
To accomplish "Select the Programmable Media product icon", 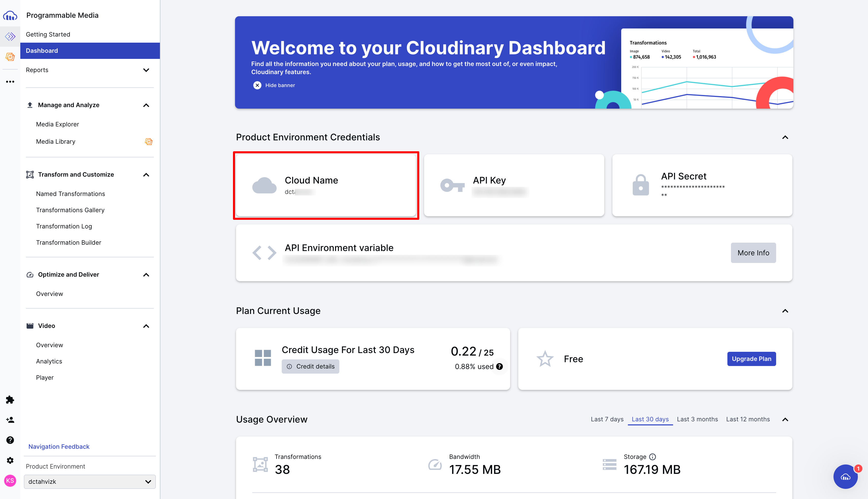I will coord(10,36).
